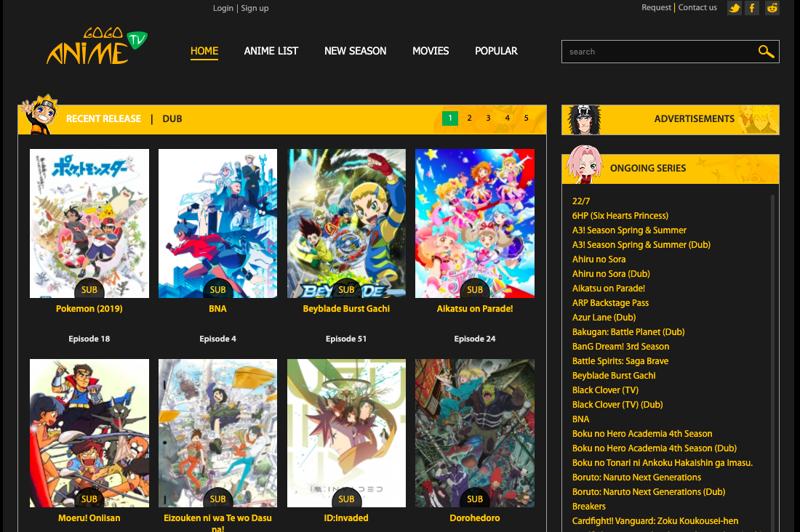Viewport: 800px width, 532px height.
Task: Switch to the DUB releases tab
Action: click(172, 118)
